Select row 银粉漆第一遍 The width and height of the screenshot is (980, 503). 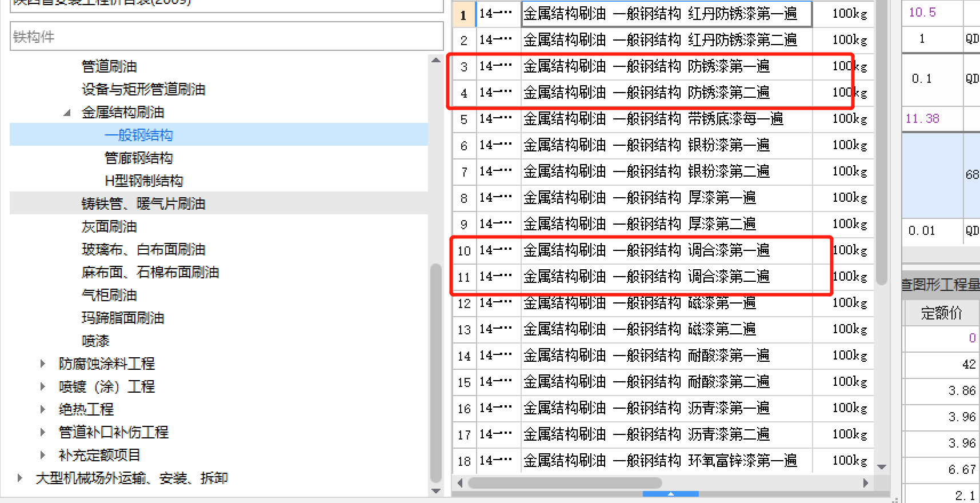click(x=663, y=145)
